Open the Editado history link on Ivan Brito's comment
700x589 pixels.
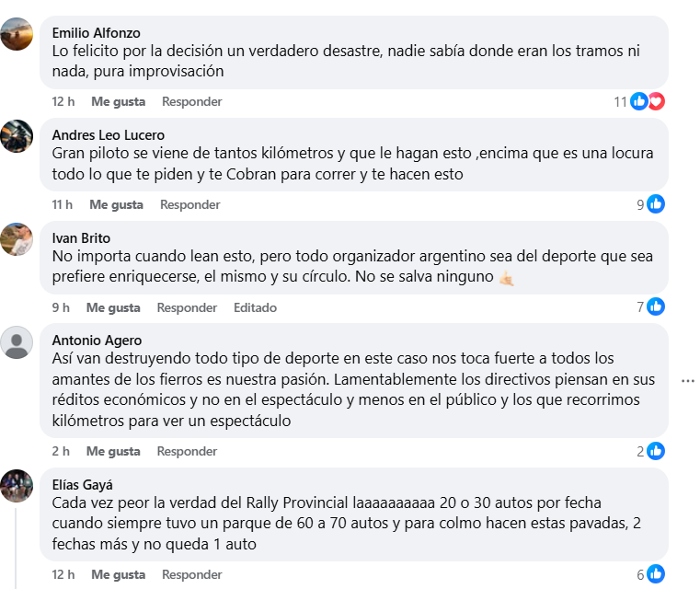(255, 307)
